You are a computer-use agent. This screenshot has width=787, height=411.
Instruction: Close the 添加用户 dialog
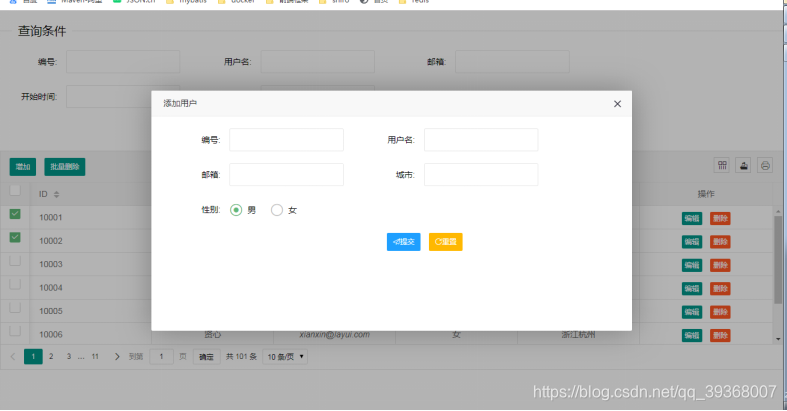pos(617,104)
